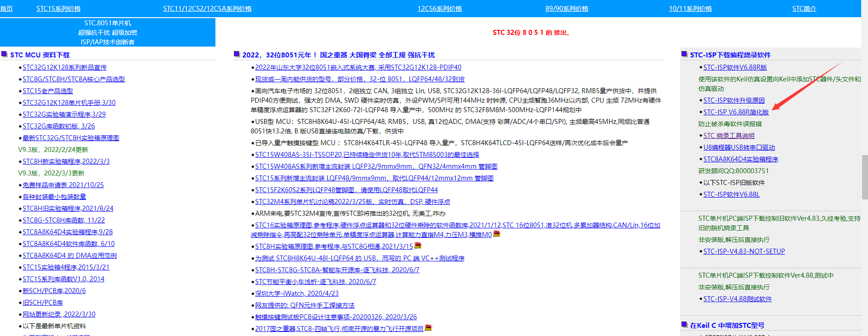Open the 首页 home link
868x336 pixels.
click(6, 9)
